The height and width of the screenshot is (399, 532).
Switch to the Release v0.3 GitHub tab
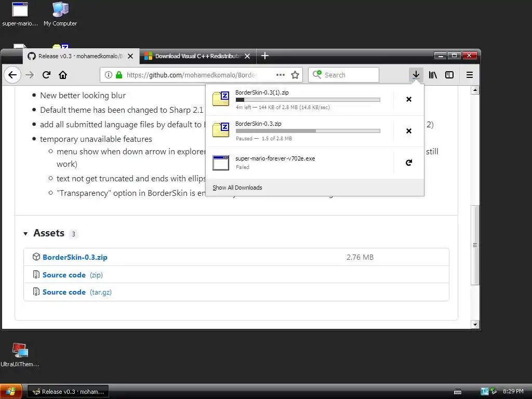(x=81, y=56)
